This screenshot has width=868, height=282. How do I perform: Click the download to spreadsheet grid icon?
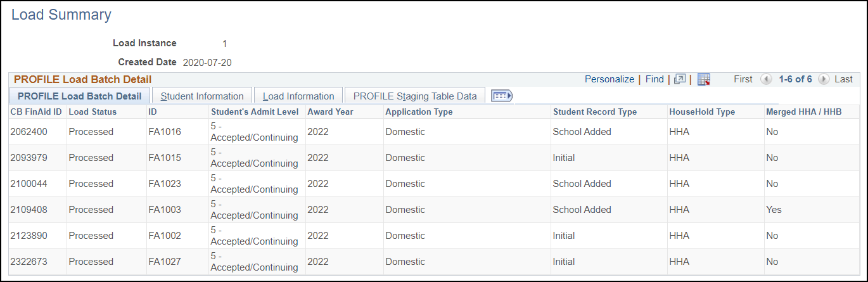[704, 79]
